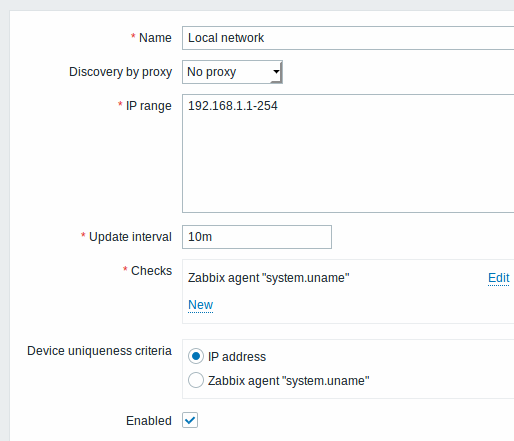Click the Name field label
The image size is (514, 441).
pos(155,38)
